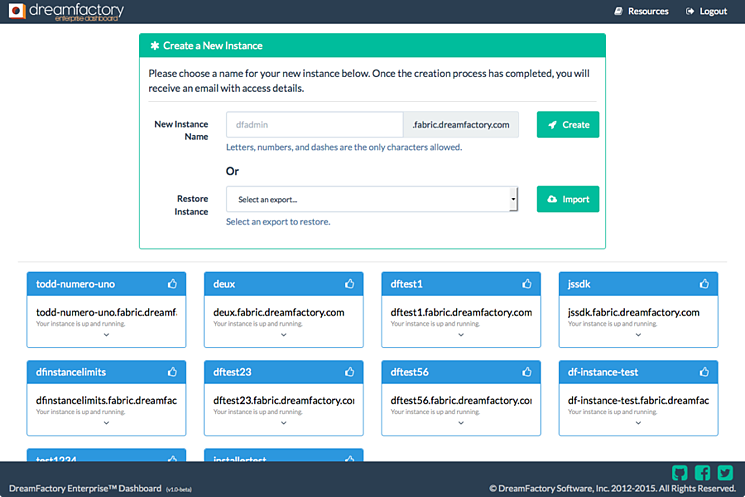Viewport: 745px width, 497px height.
Task: Click the asterisk icon in Create panel header
Action: point(154,46)
